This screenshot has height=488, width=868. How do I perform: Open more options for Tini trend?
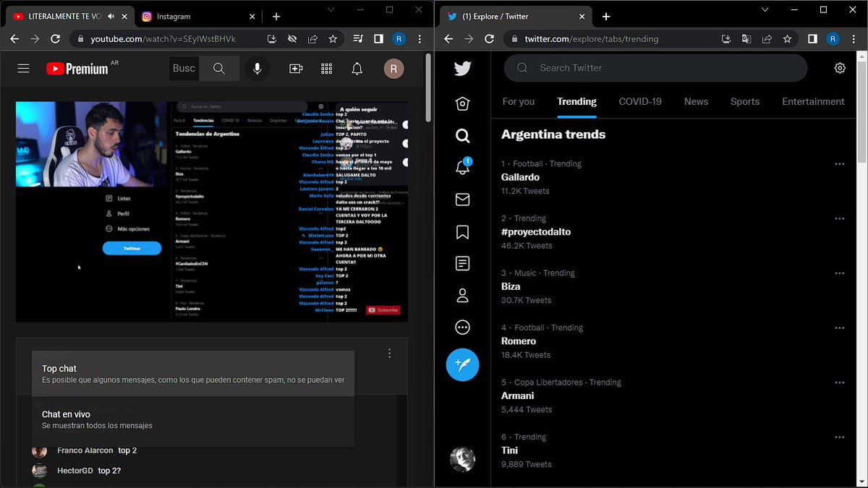(x=840, y=437)
